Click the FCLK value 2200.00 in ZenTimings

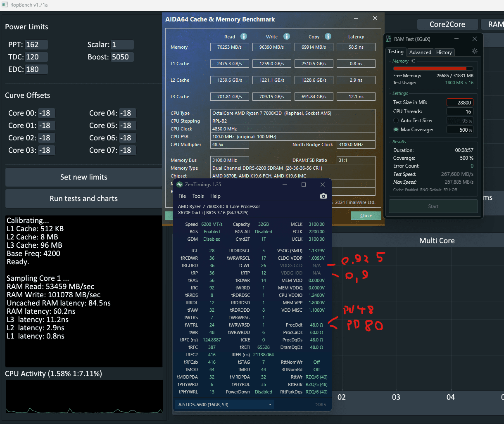pos(316,232)
